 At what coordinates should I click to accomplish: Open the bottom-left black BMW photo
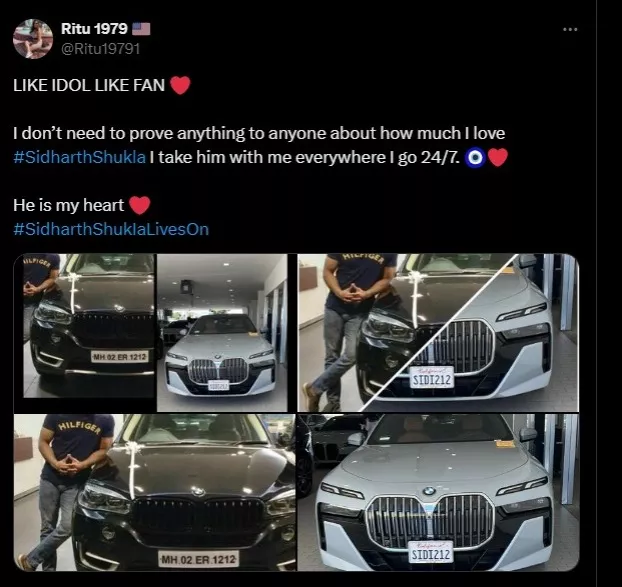157,493
